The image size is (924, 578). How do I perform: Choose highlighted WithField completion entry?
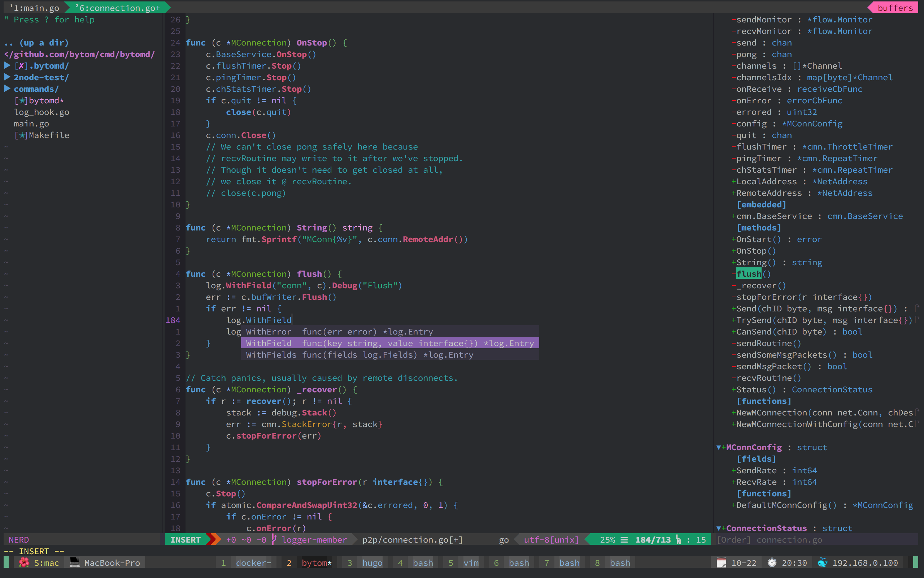[x=390, y=343]
